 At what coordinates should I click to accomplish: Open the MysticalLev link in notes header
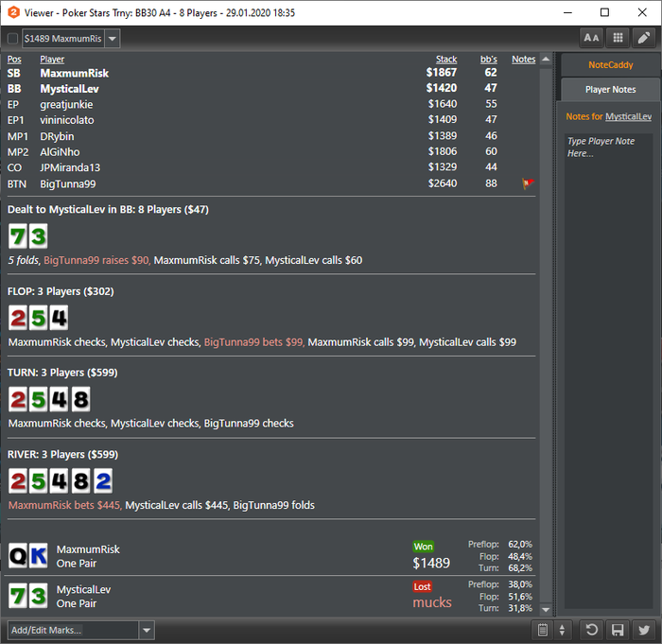(628, 116)
